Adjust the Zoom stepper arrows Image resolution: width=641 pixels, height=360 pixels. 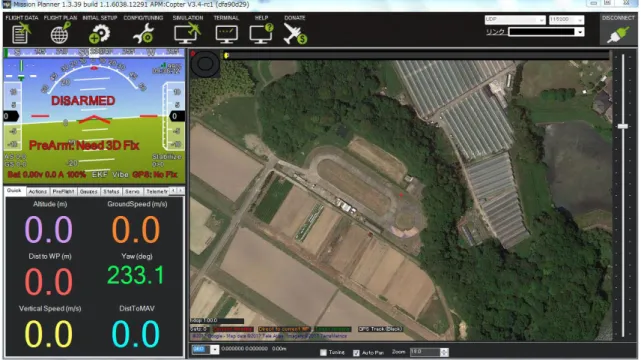click(444, 352)
